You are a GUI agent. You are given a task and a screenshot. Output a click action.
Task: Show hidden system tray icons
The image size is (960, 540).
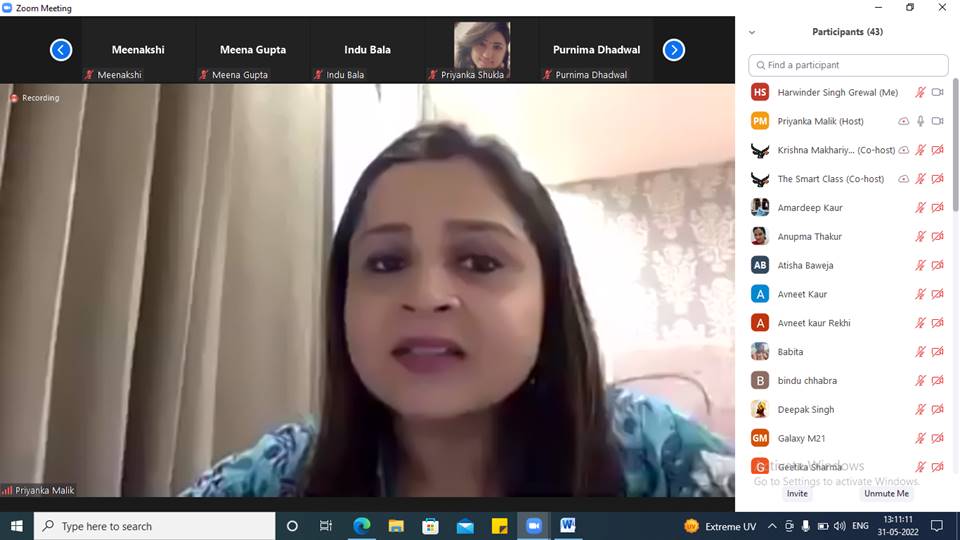[772, 526]
